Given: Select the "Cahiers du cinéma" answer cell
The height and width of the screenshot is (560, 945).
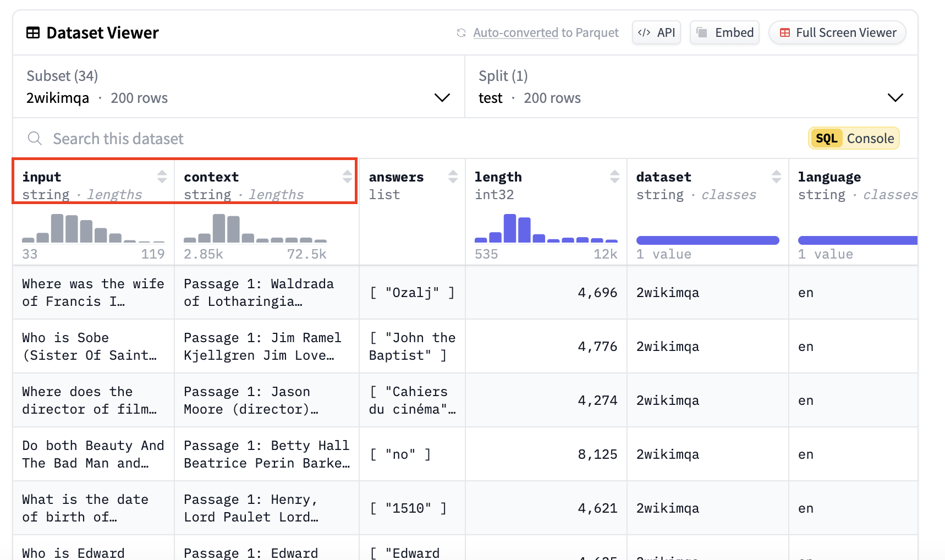Looking at the screenshot, I should (412, 400).
